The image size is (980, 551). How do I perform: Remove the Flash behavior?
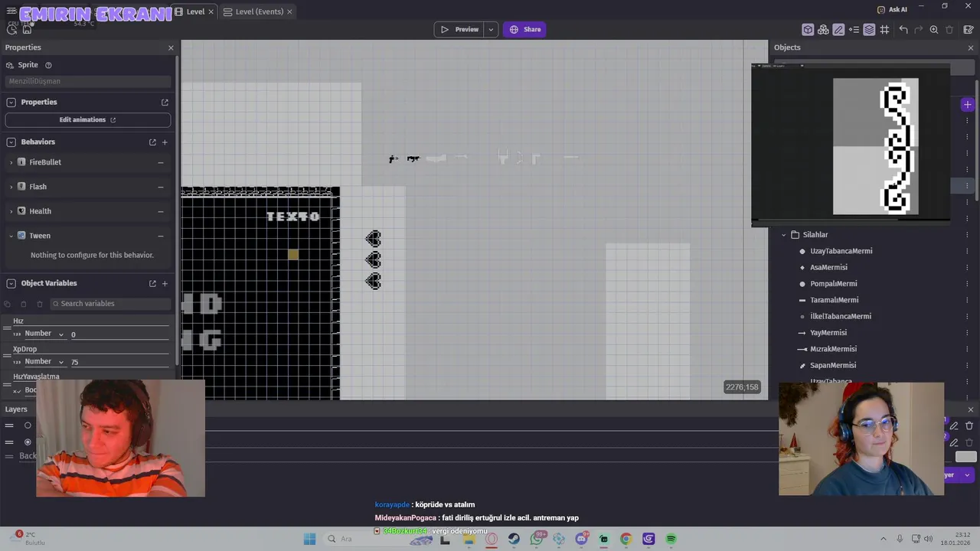pyautogui.click(x=161, y=187)
